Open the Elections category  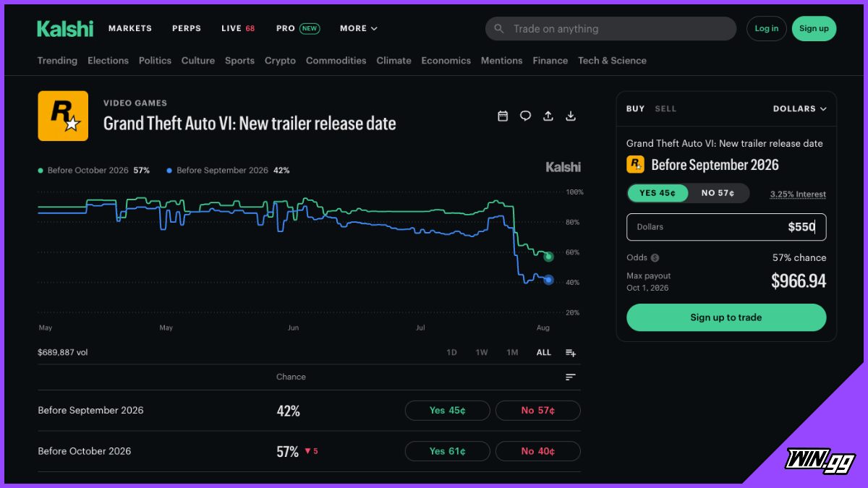point(108,61)
